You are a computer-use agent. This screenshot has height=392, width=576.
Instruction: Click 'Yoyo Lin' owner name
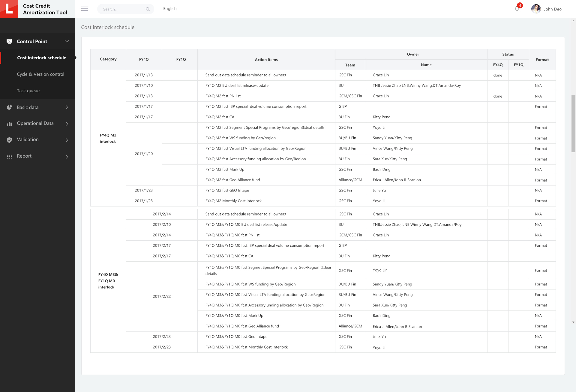pyautogui.click(x=380, y=270)
